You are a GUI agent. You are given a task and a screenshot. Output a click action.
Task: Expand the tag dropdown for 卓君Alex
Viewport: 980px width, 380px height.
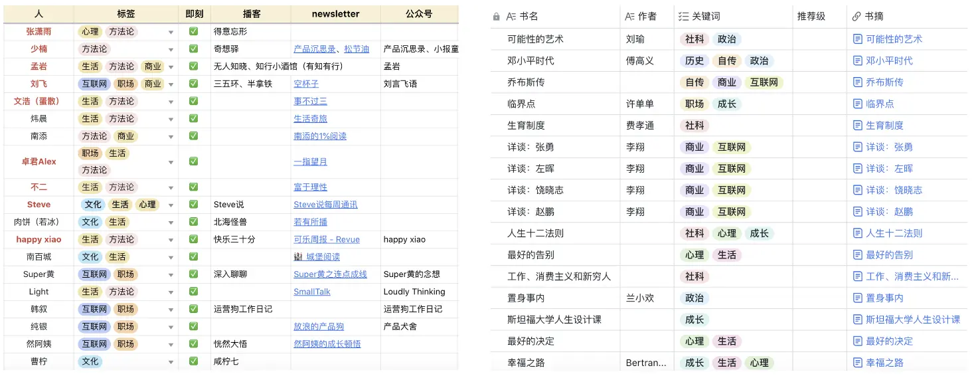click(171, 162)
